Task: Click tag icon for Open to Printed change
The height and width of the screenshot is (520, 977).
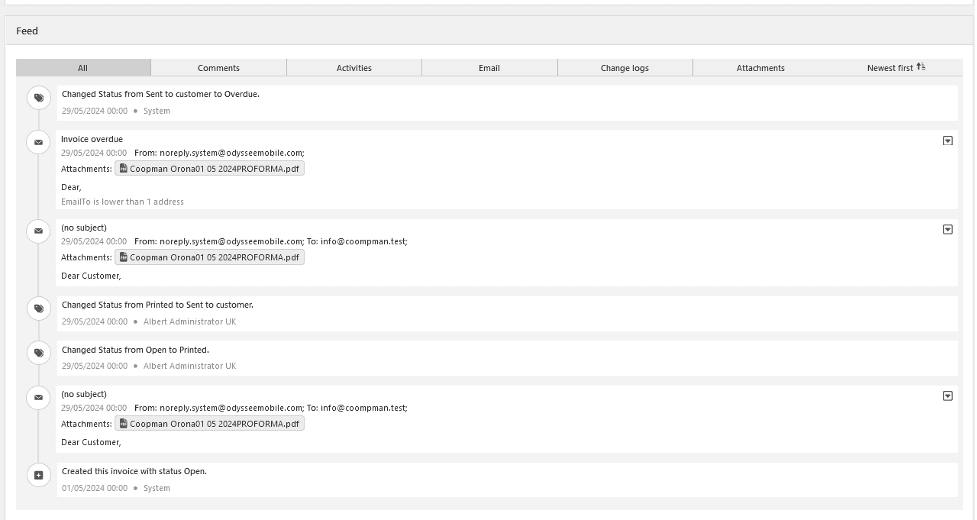Action: 39,353
